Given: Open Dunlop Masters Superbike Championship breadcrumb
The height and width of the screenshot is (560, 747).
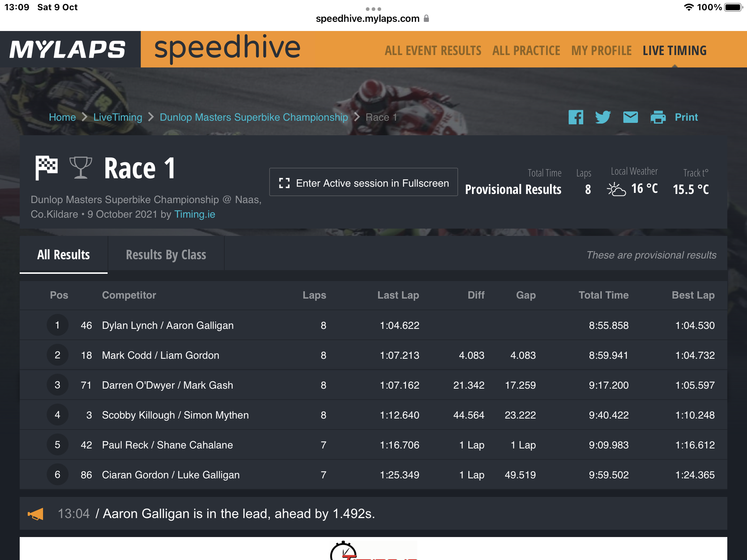Looking at the screenshot, I should 254,117.
